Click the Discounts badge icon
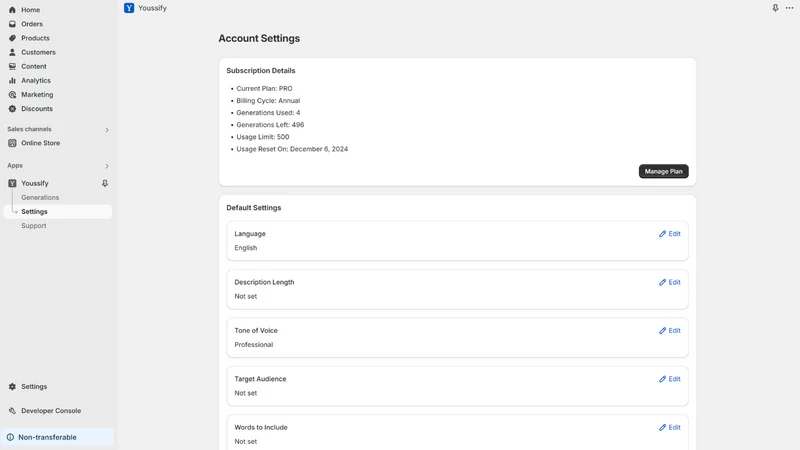The width and height of the screenshot is (800, 450). click(12, 109)
